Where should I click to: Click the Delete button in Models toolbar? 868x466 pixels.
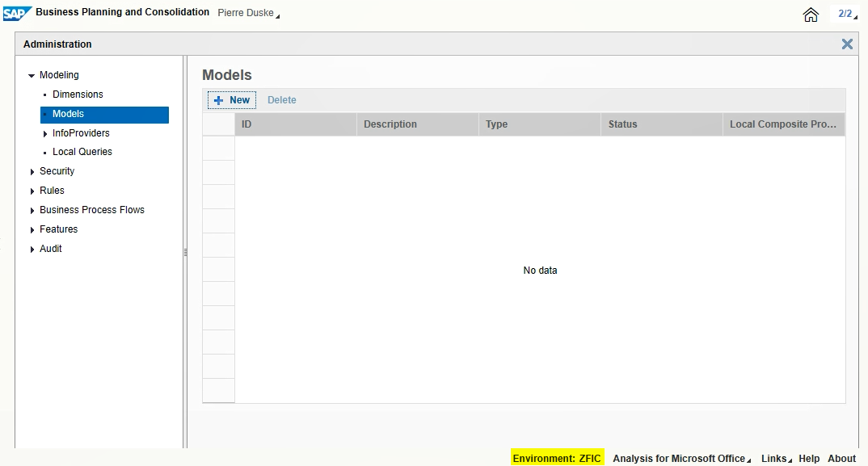point(282,100)
